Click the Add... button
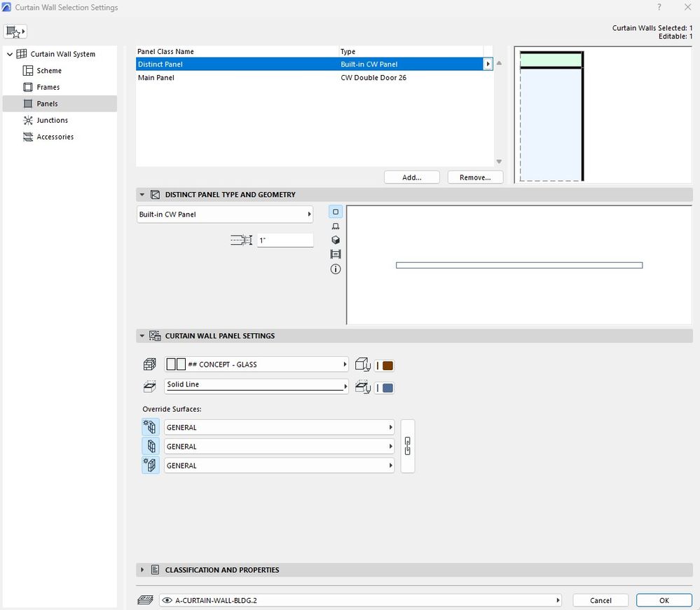 point(411,177)
